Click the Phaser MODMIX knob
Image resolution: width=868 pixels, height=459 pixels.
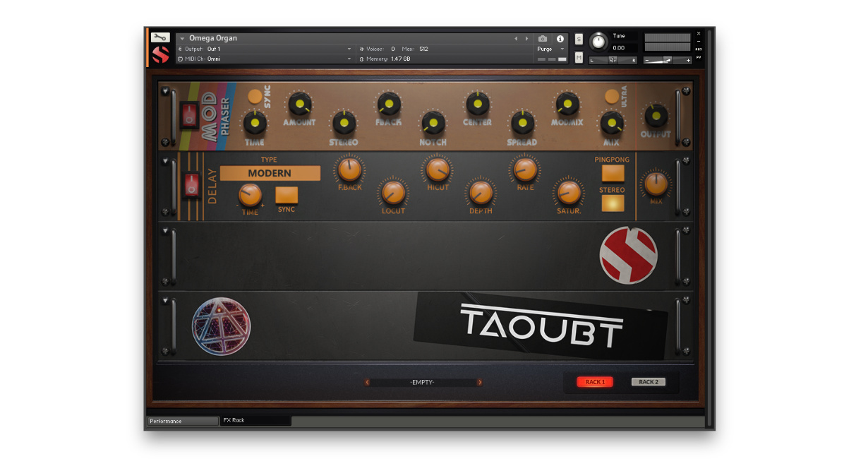(x=567, y=104)
